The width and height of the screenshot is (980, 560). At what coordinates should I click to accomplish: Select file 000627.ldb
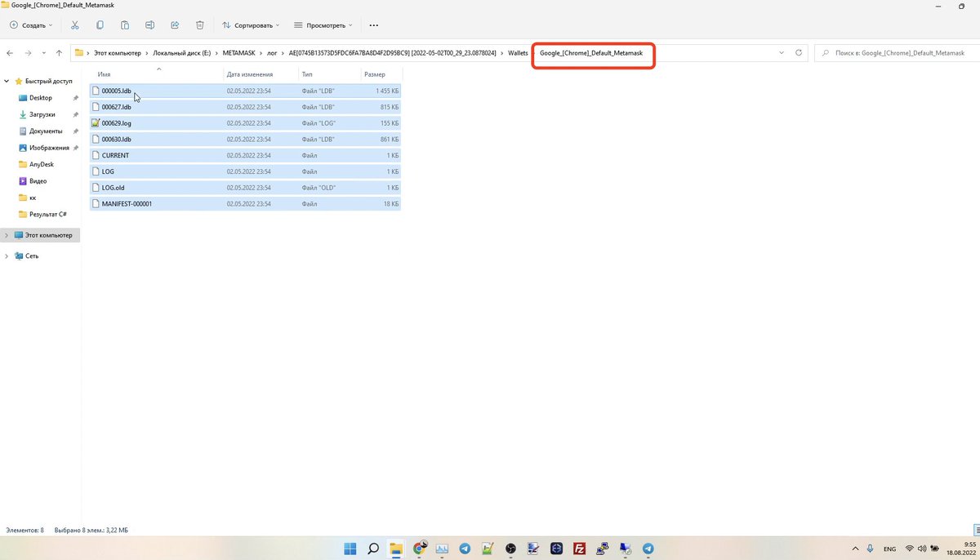click(245, 107)
